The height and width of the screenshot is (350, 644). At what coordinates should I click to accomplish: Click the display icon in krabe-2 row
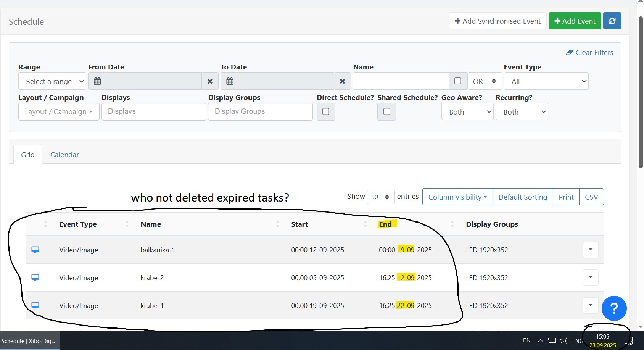pos(35,277)
